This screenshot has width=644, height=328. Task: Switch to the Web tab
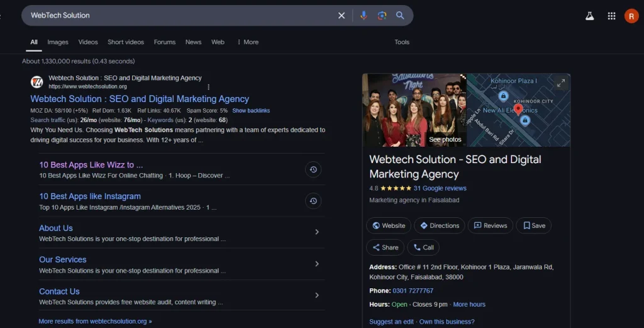click(218, 42)
